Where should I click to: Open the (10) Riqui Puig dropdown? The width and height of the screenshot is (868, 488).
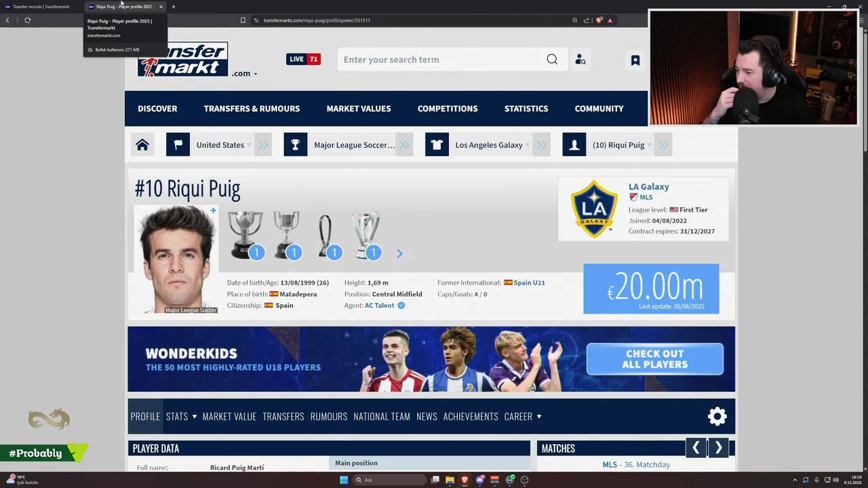[621, 145]
